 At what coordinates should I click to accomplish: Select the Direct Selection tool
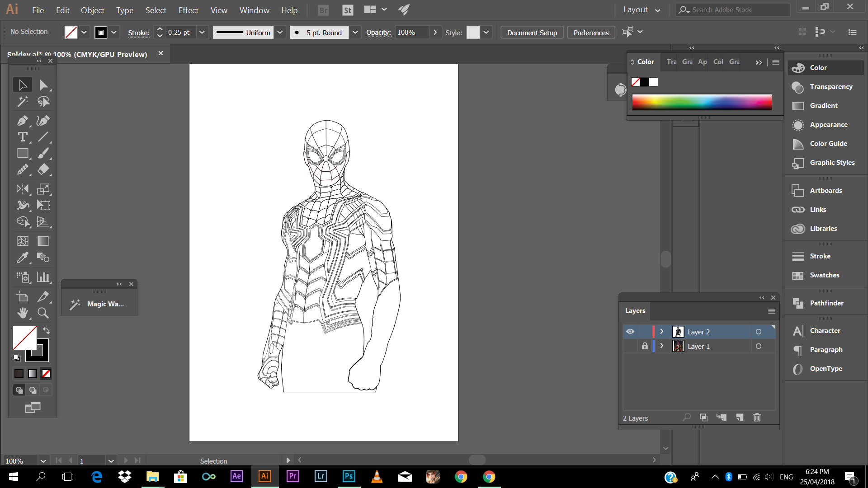click(x=43, y=85)
